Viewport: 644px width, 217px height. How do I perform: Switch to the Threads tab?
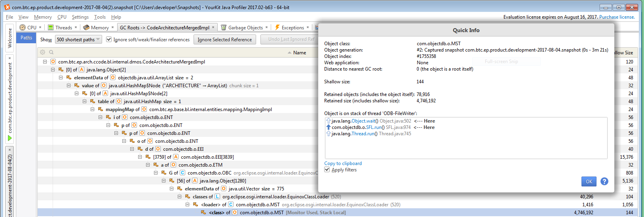(x=63, y=27)
